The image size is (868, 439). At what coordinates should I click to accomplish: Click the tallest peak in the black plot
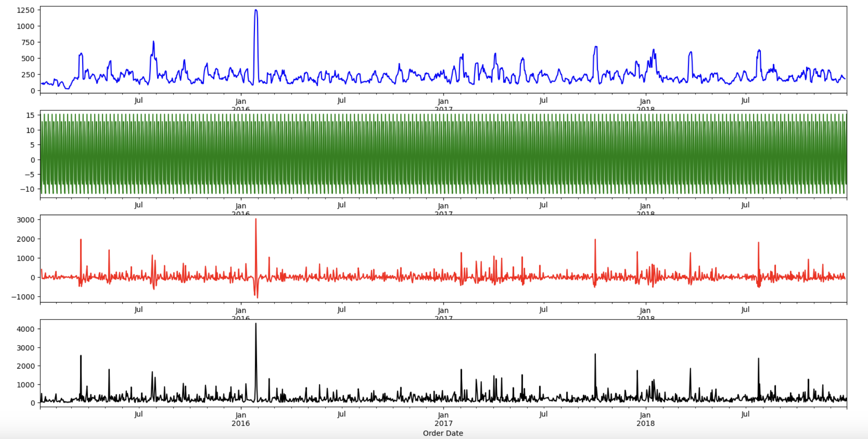coord(256,325)
